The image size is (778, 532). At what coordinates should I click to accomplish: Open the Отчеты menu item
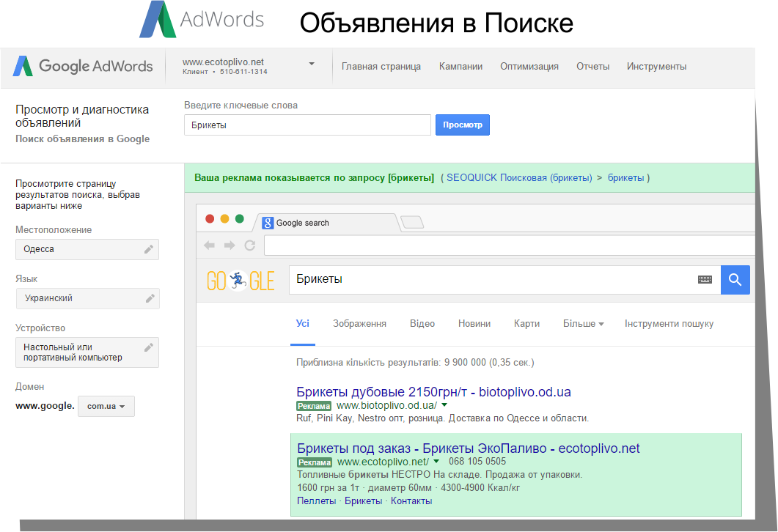592,67
